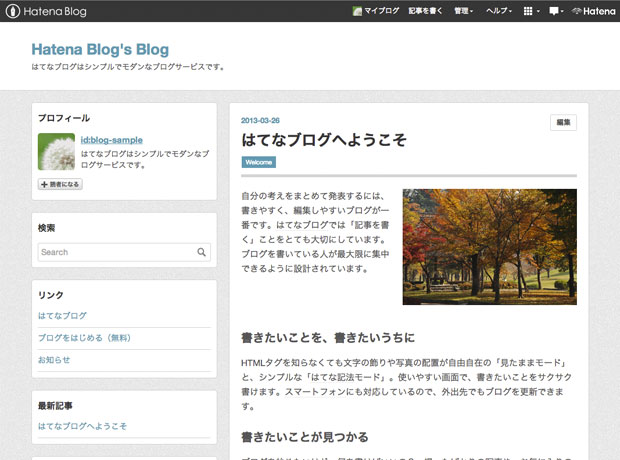This screenshot has height=460, width=620.
Task: Open はてなブログ link in リンク section
Action: (x=62, y=315)
